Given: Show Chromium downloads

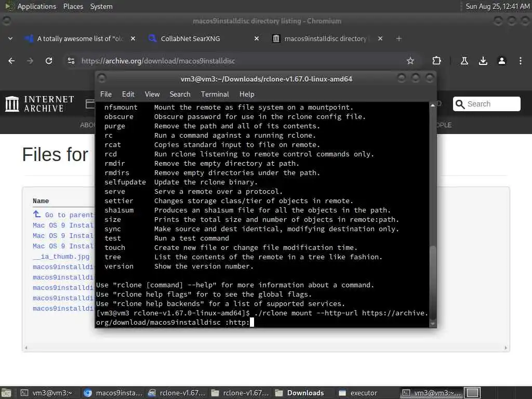Looking at the screenshot, I should [483, 61].
